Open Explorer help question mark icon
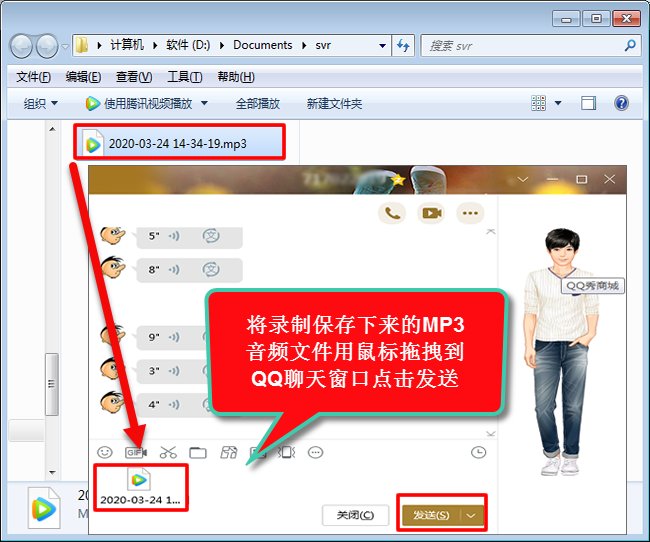Image resolution: width=650 pixels, height=542 pixels. (x=621, y=103)
